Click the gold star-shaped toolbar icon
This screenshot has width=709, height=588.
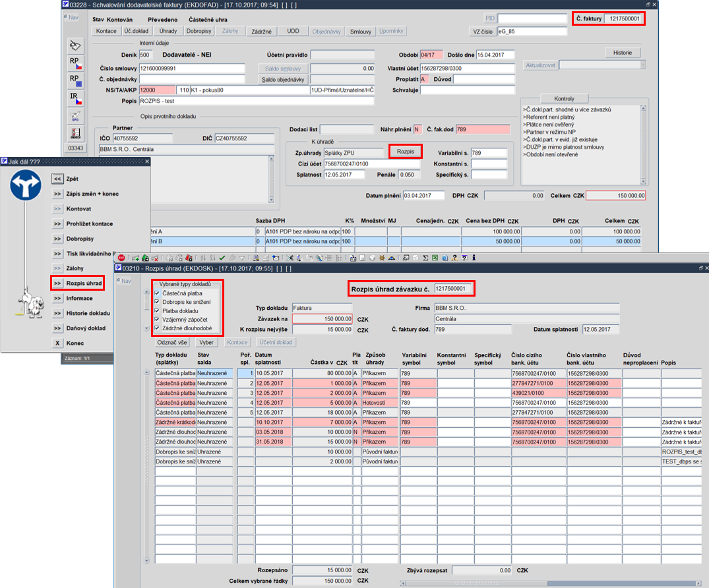[x=382, y=258]
